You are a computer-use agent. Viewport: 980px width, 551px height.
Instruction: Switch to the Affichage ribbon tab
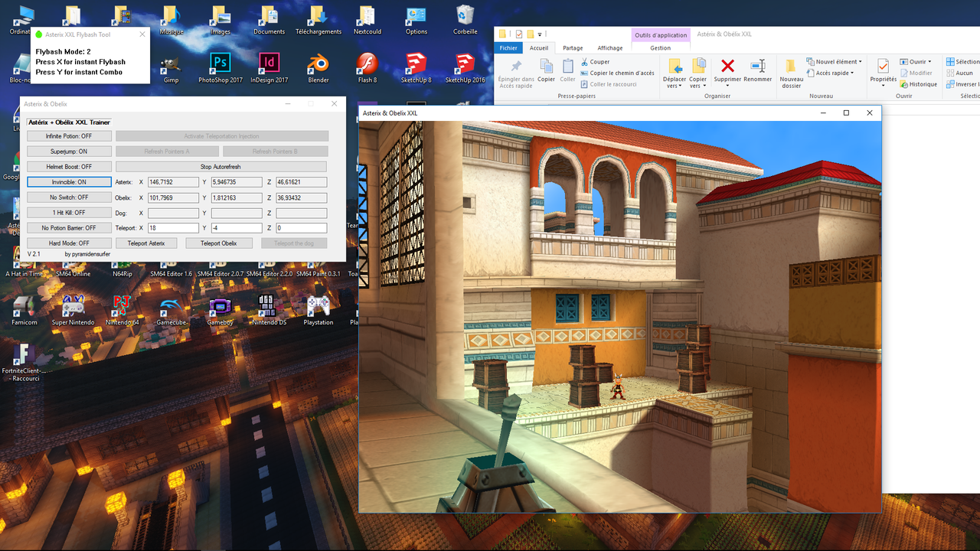click(x=610, y=48)
